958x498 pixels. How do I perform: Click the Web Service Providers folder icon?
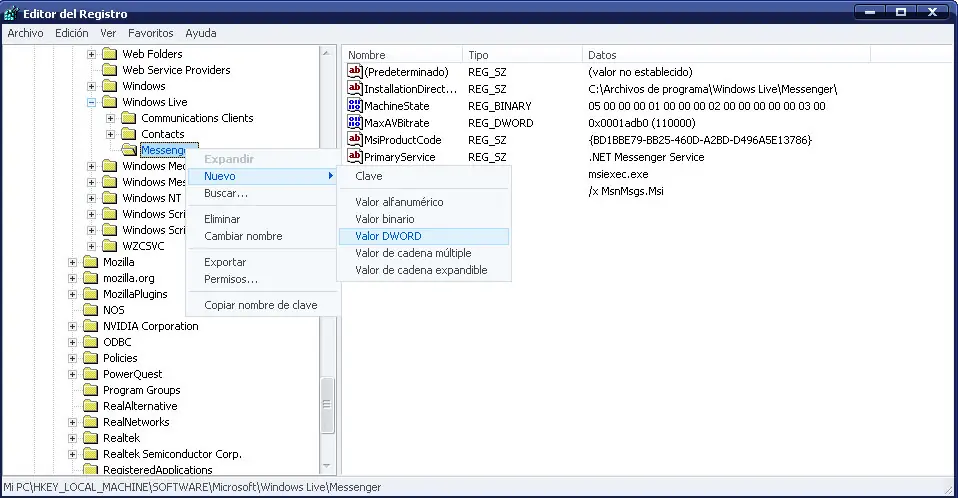point(109,70)
